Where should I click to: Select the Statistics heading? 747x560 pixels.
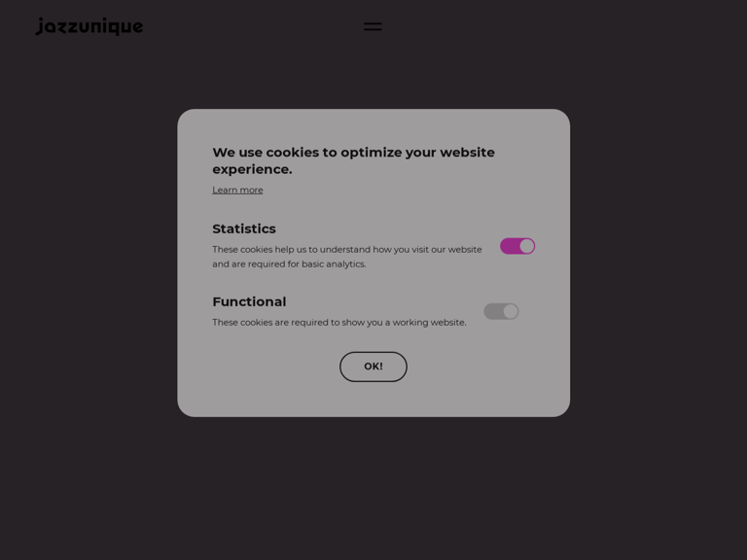244,229
